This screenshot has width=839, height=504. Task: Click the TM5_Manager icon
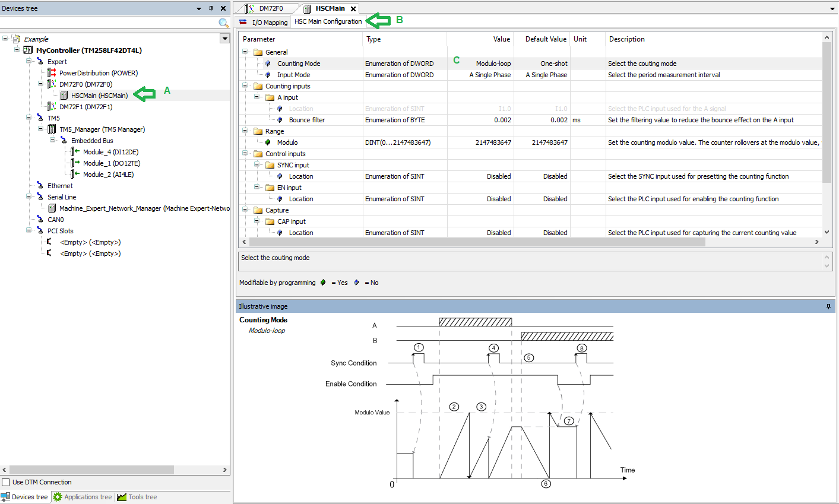(52, 129)
